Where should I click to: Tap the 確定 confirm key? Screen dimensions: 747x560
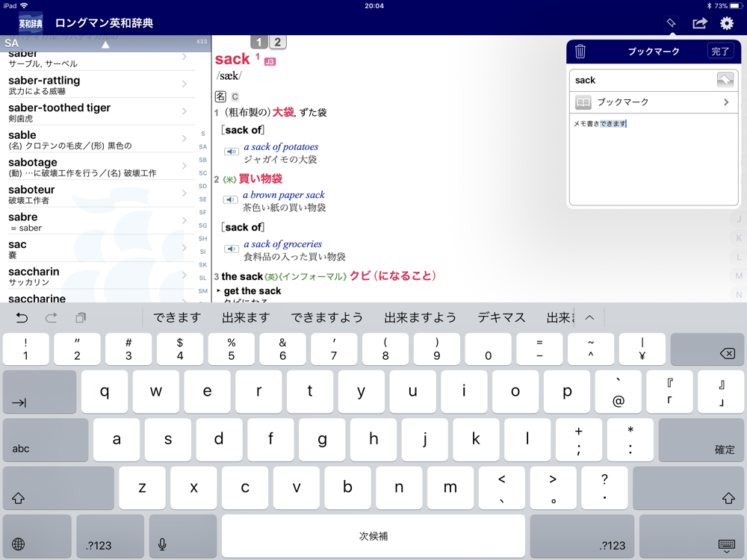pyautogui.click(x=701, y=440)
